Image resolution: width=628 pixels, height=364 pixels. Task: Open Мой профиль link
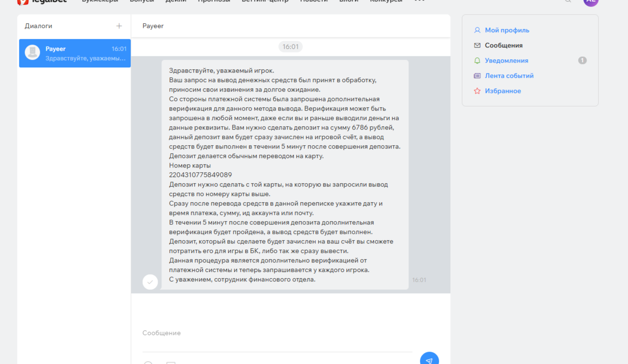(507, 30)
